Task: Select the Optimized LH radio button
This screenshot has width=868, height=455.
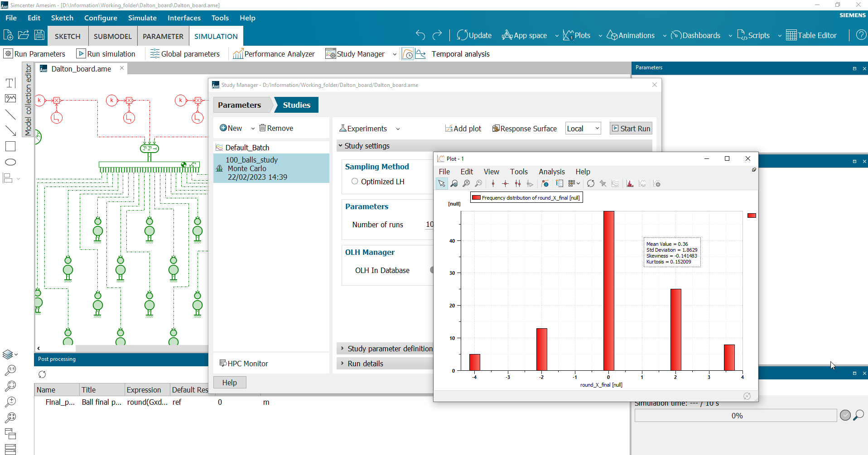Action: pyautogui.click(x=355, y=182)
